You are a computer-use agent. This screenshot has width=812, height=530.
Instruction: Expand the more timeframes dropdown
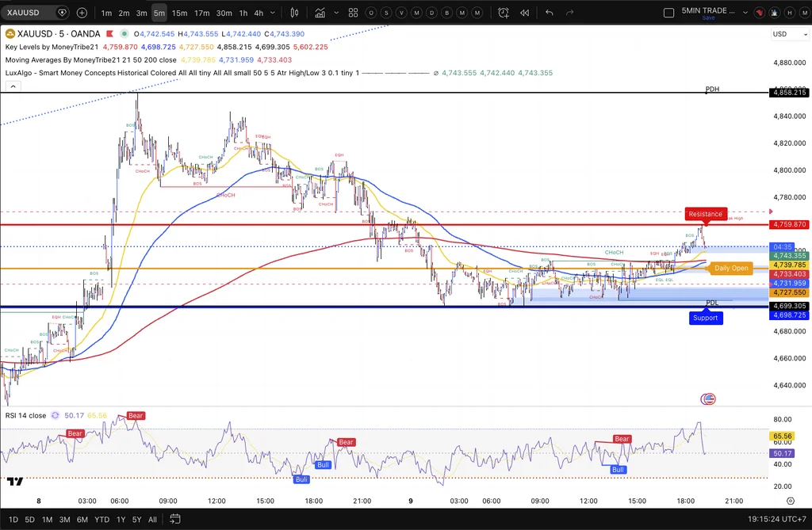click(273, 13)
